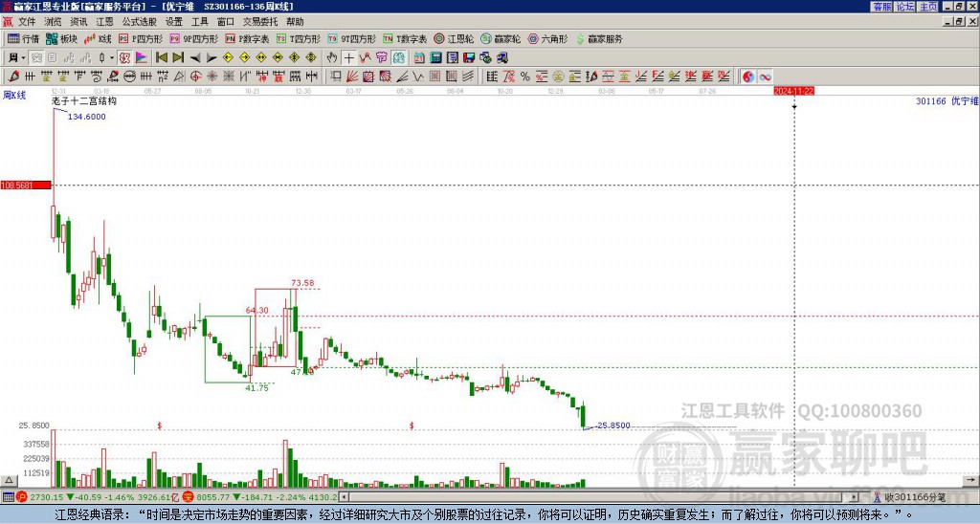Screen dimensions: 980x524
Task: Open the 工具 menu
Action: (x=200, y=22)
